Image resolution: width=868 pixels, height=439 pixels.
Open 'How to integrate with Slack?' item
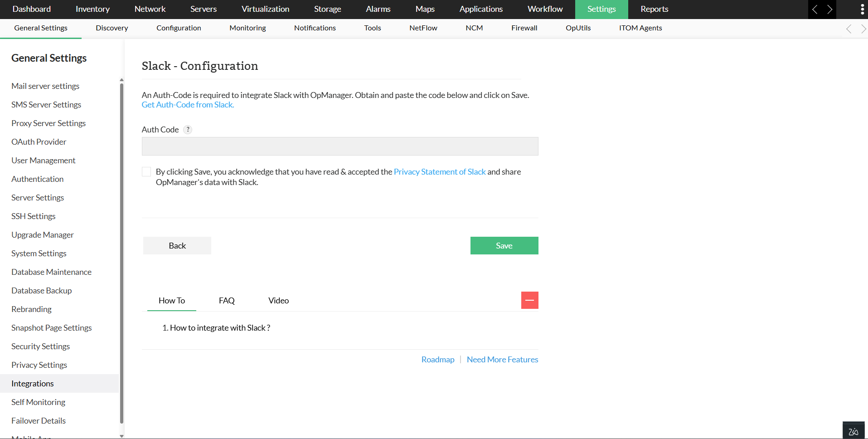click(220, 328)
